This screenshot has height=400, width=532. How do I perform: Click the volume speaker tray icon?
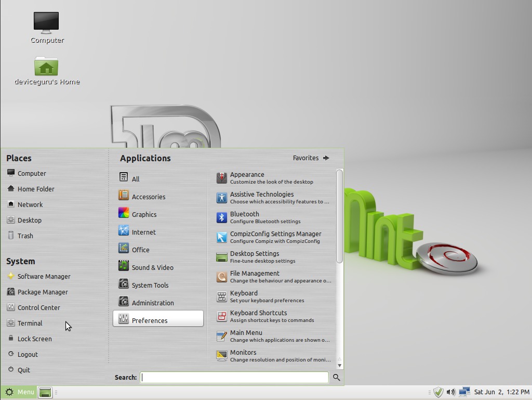coord(450,392)
